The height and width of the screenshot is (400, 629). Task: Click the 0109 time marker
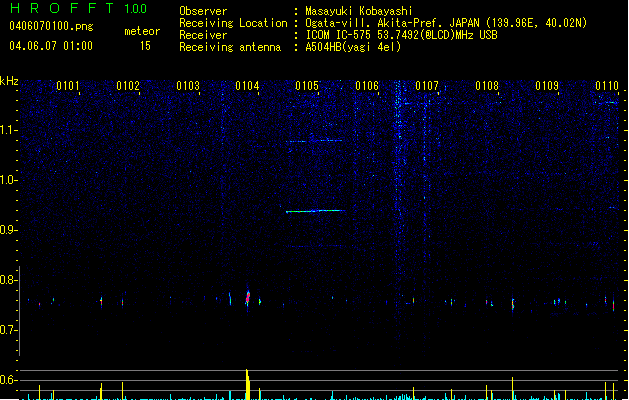pyautogui.click(x=547, y=86)
